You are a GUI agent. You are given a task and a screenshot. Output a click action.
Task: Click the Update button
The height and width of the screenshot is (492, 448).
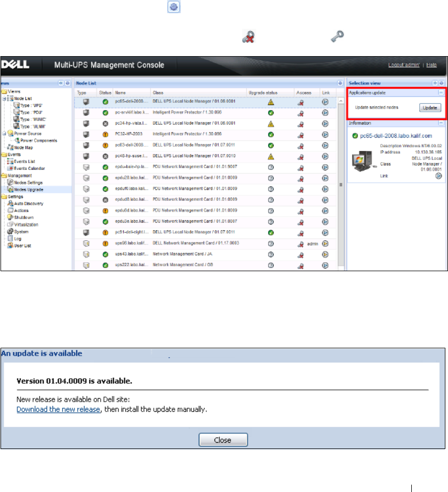click(x=430, y=108)
